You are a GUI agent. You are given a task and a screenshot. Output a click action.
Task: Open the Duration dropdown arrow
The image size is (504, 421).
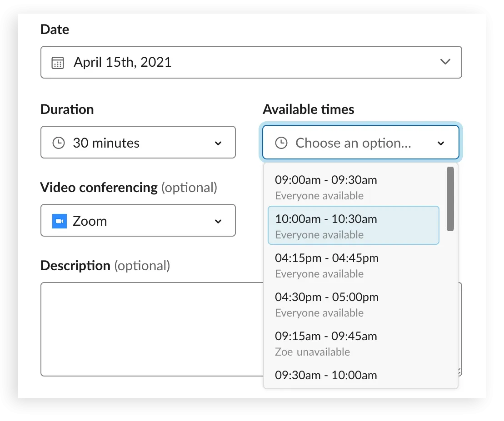click(218, 144)
